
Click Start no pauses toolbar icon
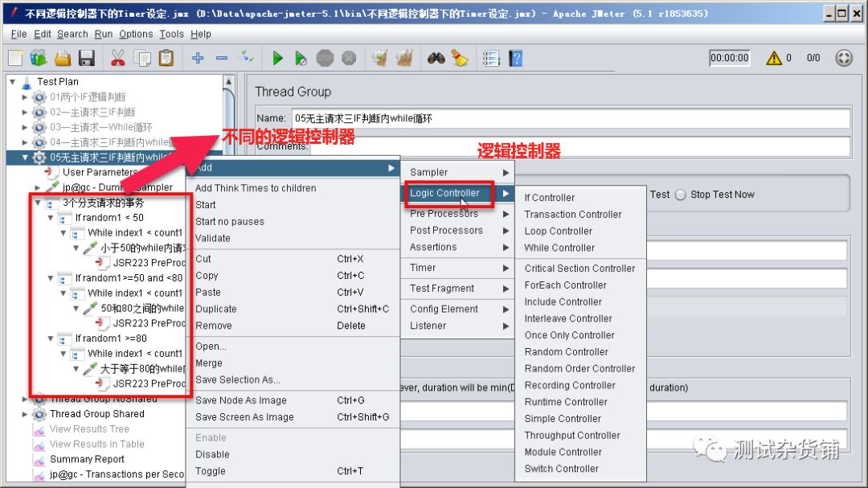tap(301, 58)
